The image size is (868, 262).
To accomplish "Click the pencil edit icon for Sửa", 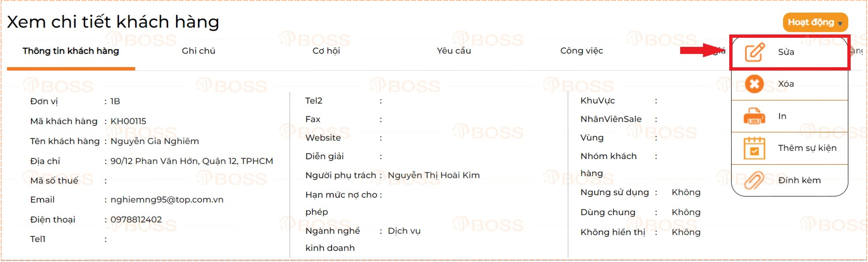I will [754, 52].
